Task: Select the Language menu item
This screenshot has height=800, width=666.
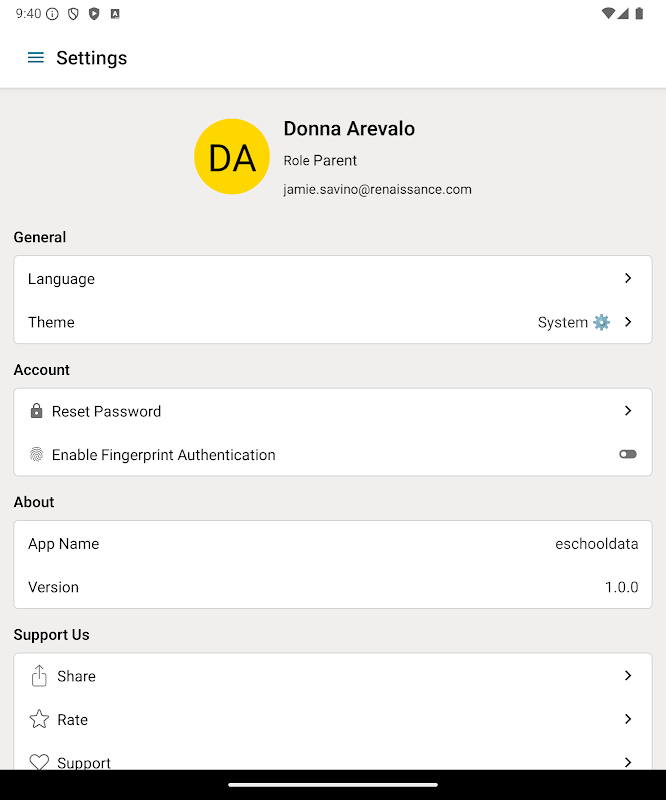Action: pyautogui.click(x=61, y=279)
